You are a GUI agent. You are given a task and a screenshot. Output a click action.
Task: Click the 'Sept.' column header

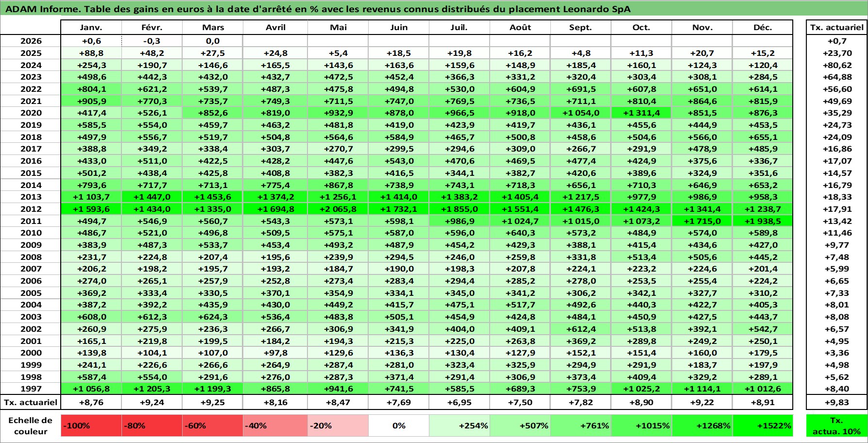581,27
